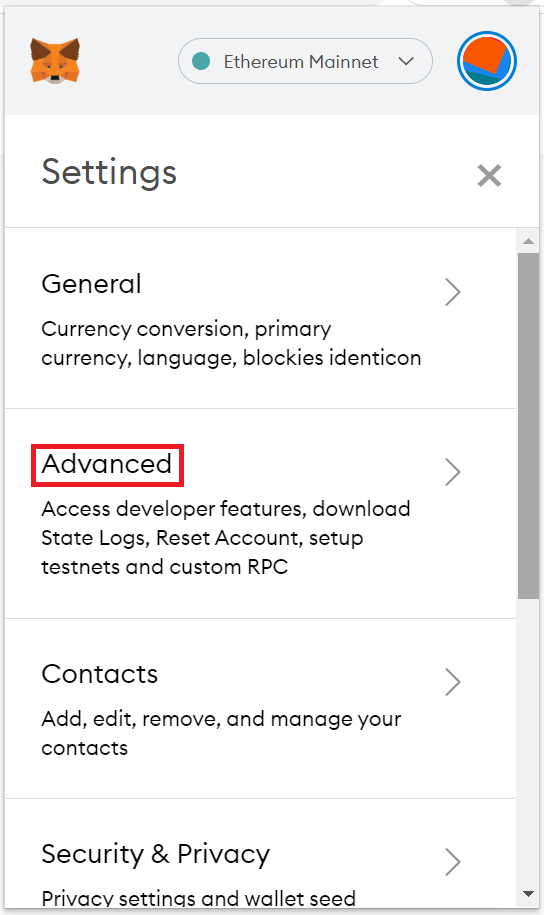Viewport: 544px width, 915px height.
Task: Click the settings list scrollbar thumb
Action: [528, 426]
